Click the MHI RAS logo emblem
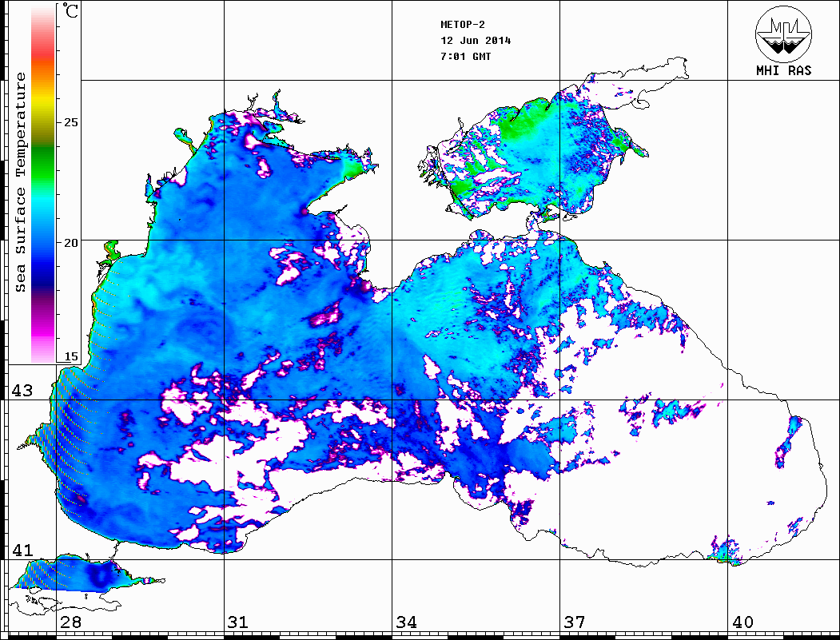Viewport: 840px width, 640px height. tap(784, 34)
